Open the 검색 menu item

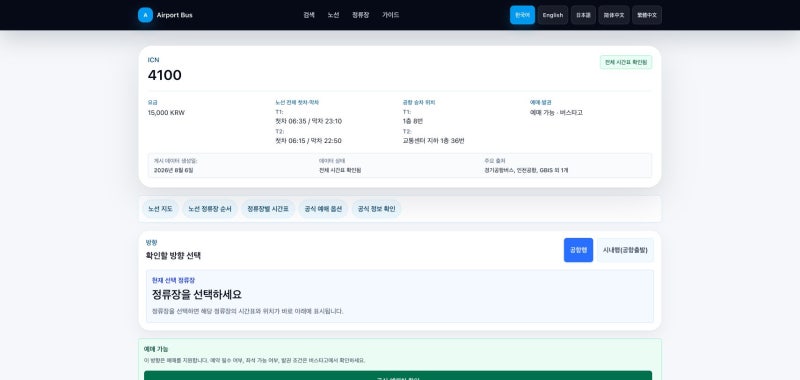click(x=309, y=15)
